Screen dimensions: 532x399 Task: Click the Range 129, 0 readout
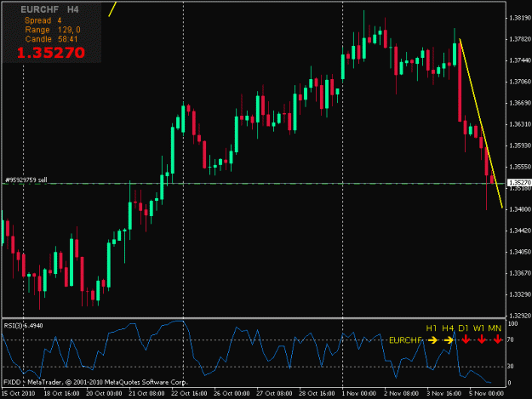[53, 30]
